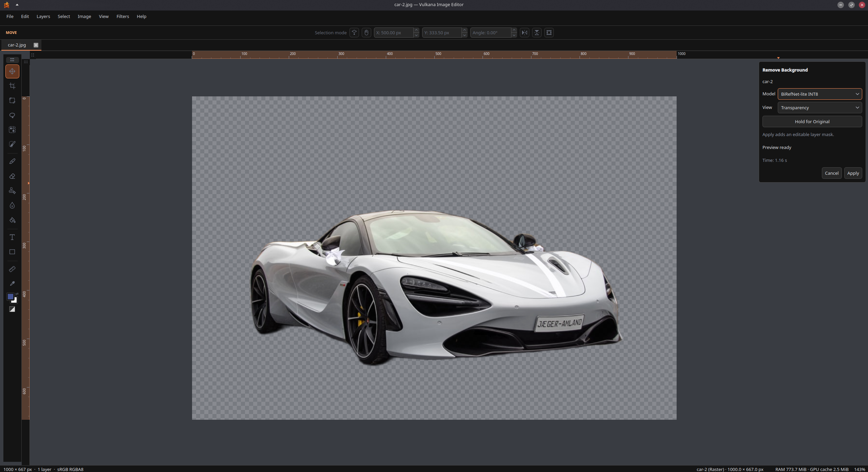This screenshot has width=868, height=472.
Task: Click the foreground blue color swatch
Action: [x=10, y=297]
